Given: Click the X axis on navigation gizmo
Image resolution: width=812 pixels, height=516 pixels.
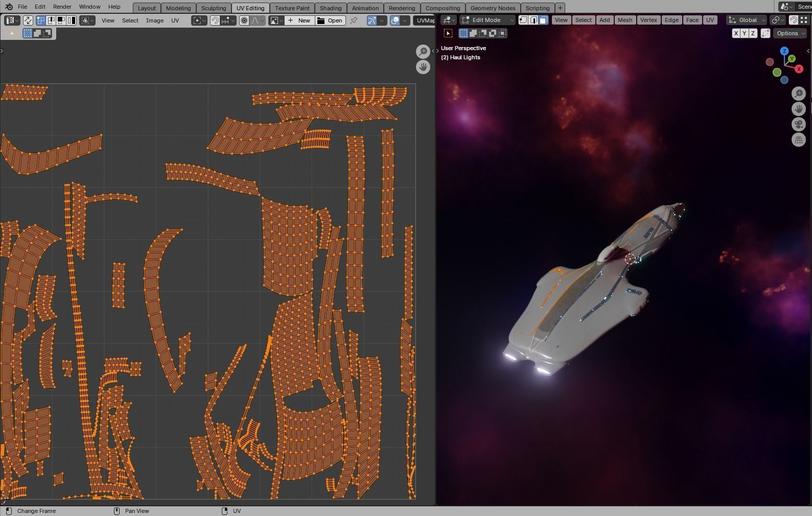Looking at the screenshot, I should tap(799, 69).
